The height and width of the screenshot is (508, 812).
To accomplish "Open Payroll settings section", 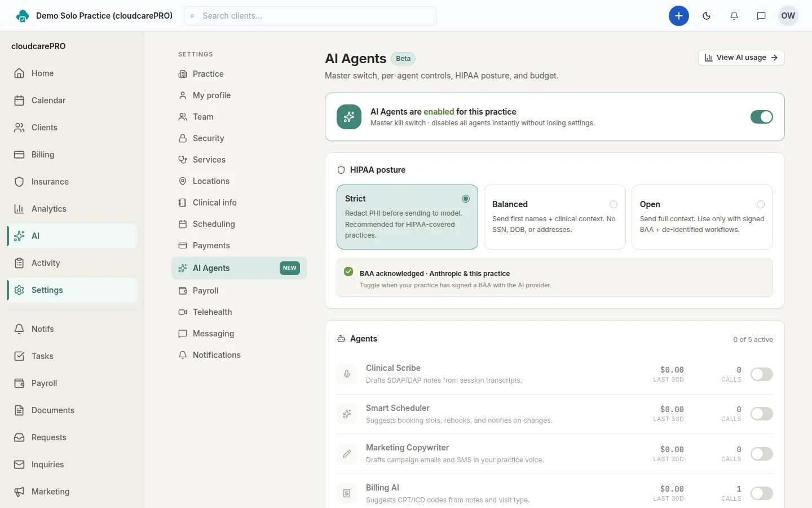I will pos(239,291).
